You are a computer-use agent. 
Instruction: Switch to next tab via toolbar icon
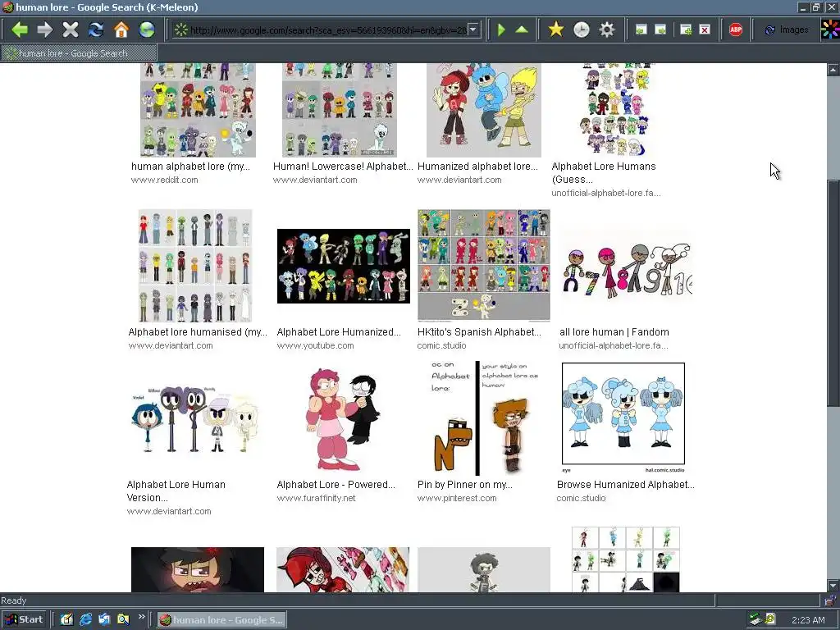point(660,30)
